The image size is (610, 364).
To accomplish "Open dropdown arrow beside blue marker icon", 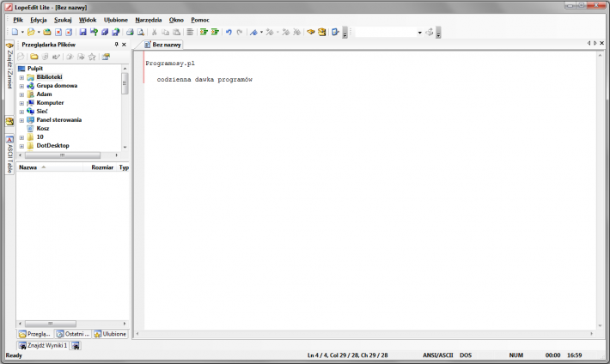I will point(261,33).
